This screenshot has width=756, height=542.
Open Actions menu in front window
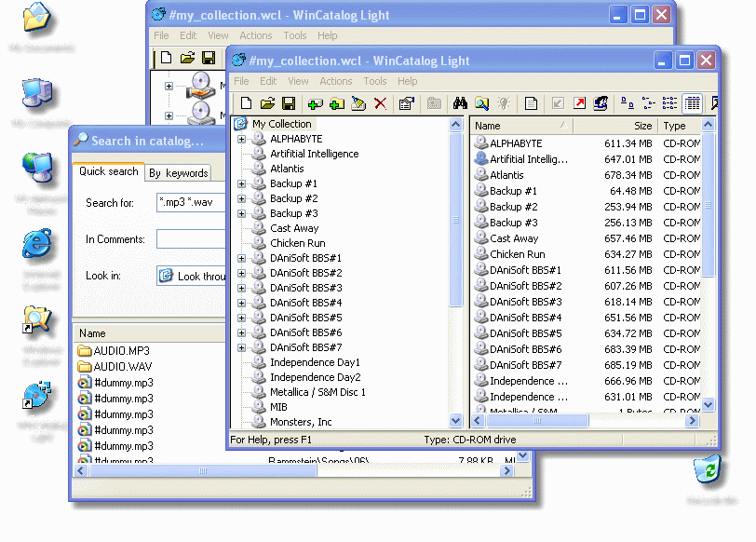pyautogui.click(x=335, y=81)
